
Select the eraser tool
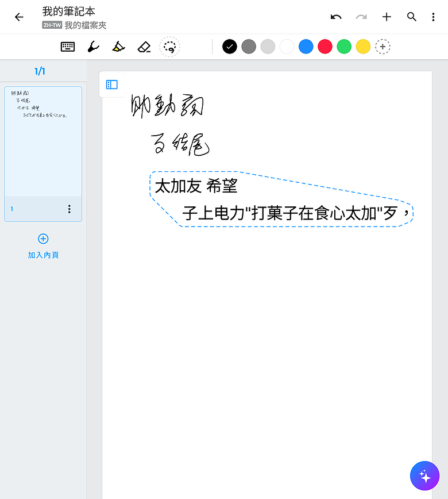tap(144, 47)
